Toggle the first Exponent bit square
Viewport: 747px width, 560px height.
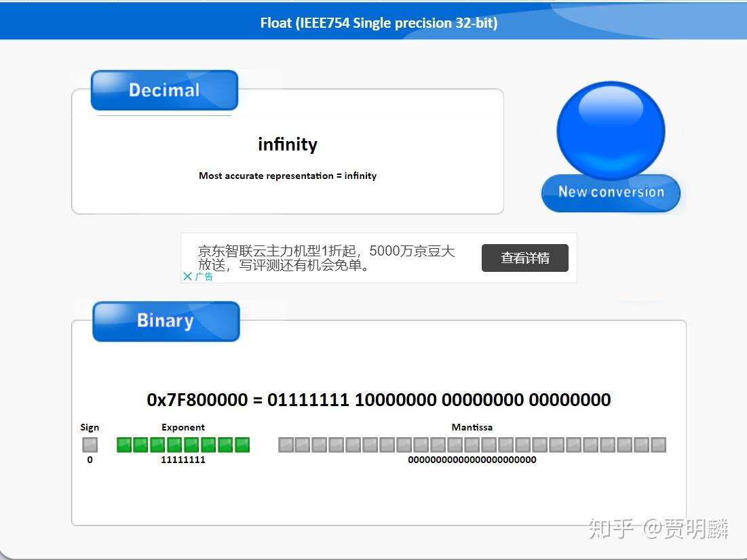(123, 444)
